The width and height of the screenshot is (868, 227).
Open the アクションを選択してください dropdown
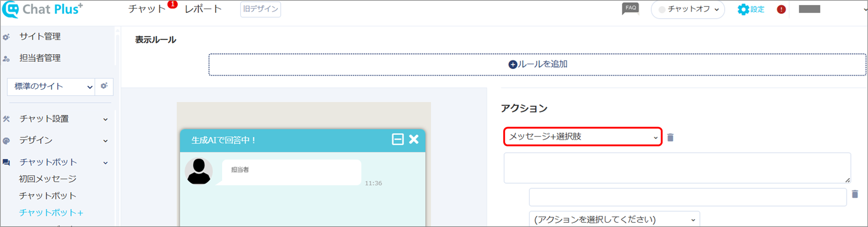pos(614,219)
